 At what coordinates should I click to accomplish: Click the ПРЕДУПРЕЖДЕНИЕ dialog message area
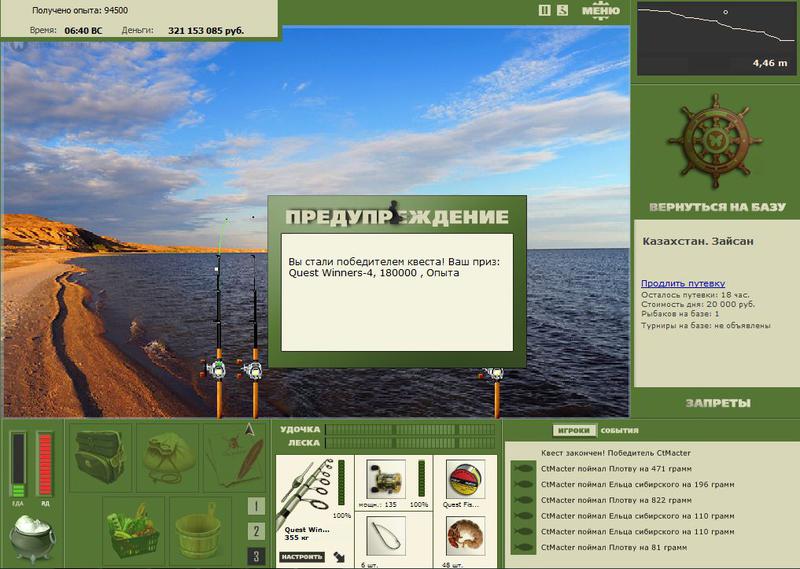pos(397,292)
